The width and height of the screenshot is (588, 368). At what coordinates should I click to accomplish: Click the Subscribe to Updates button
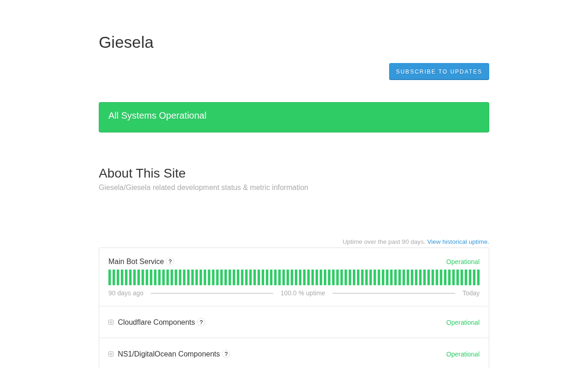[x=439, y=71]
